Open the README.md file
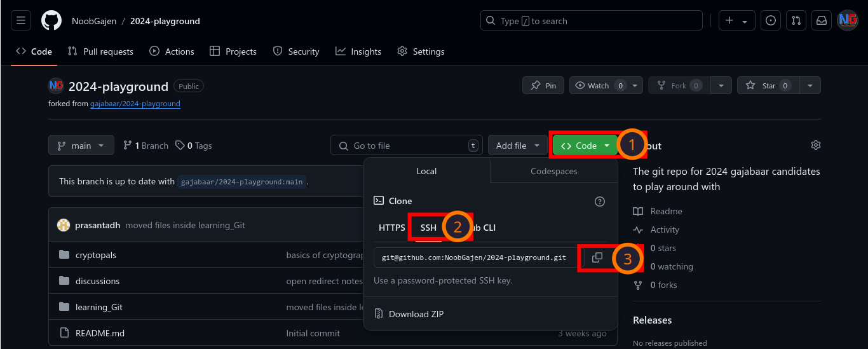Image resolution: width=868 pixels, height=349 pixels. (100, 333)
